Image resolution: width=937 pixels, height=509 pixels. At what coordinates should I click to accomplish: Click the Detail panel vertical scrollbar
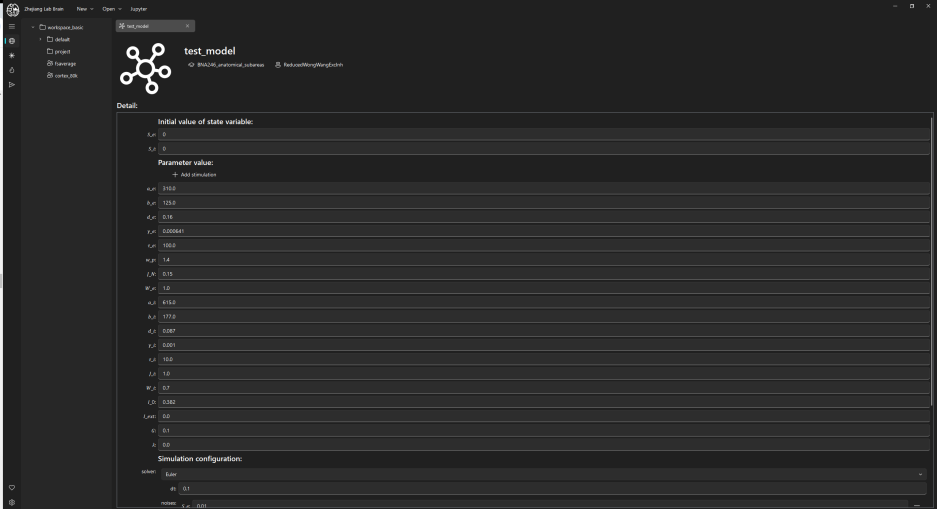tap(932, 262)
